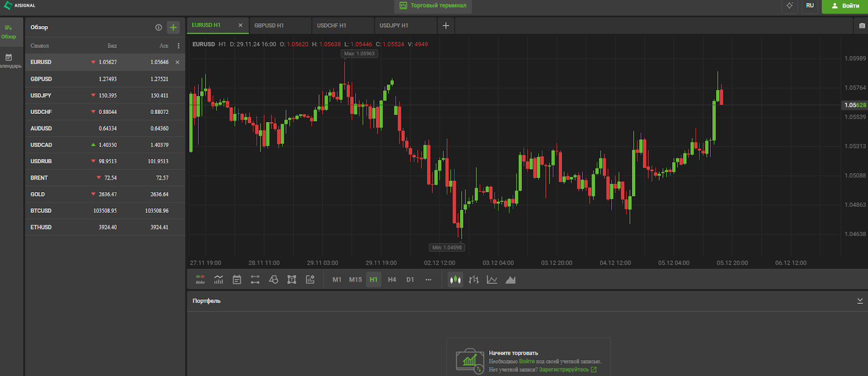Select the USDCHF row in the watchlist
The image size is (868, 376).
pyautogui.click(x=105, y=112)
